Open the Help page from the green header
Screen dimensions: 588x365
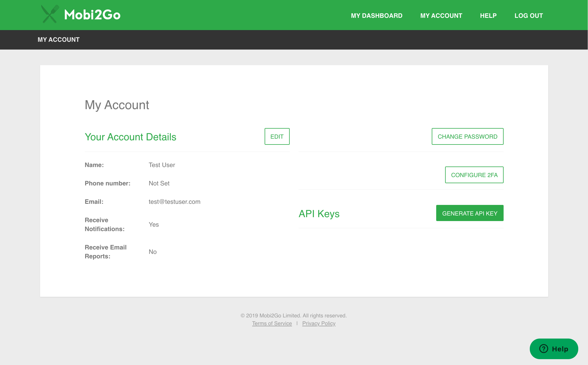(x=488, y=16)
